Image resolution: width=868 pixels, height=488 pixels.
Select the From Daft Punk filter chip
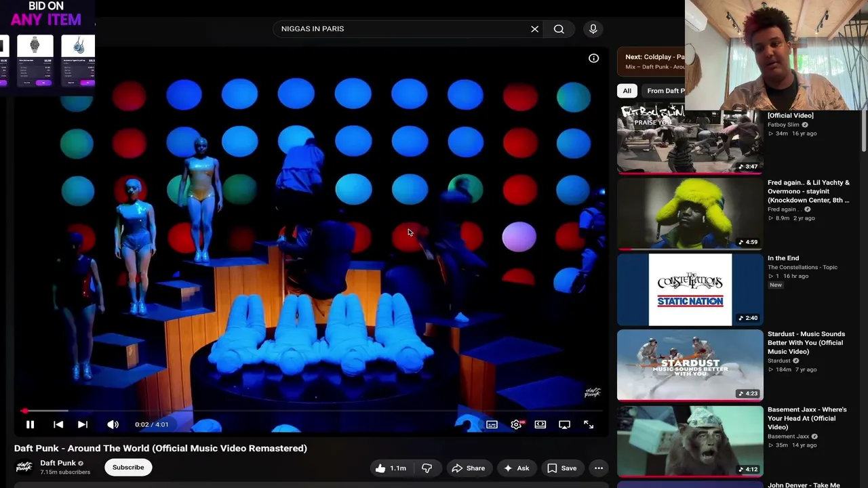tap(664, 91)
